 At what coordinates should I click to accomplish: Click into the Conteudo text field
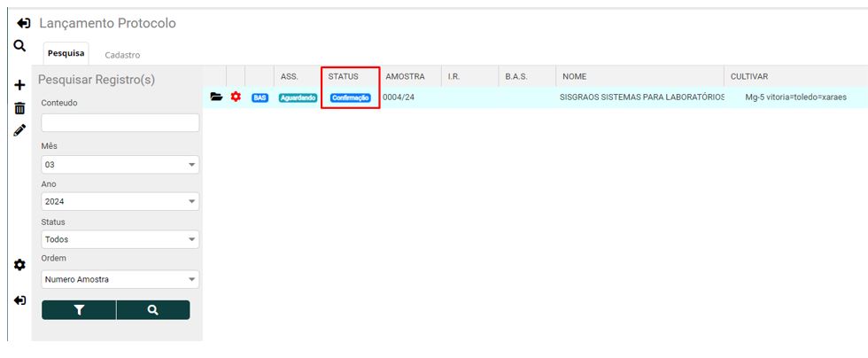point(120,123)
